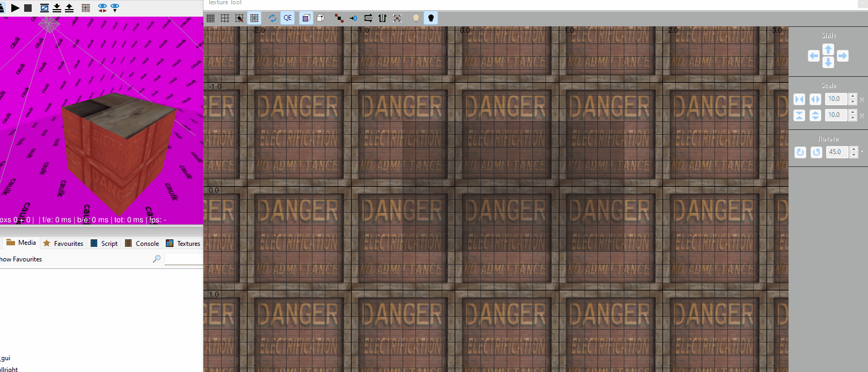Increase rotation angle with up spinner
Image resolution: width=868 pixels, height=372 pixels.
(x=854, y=149)
